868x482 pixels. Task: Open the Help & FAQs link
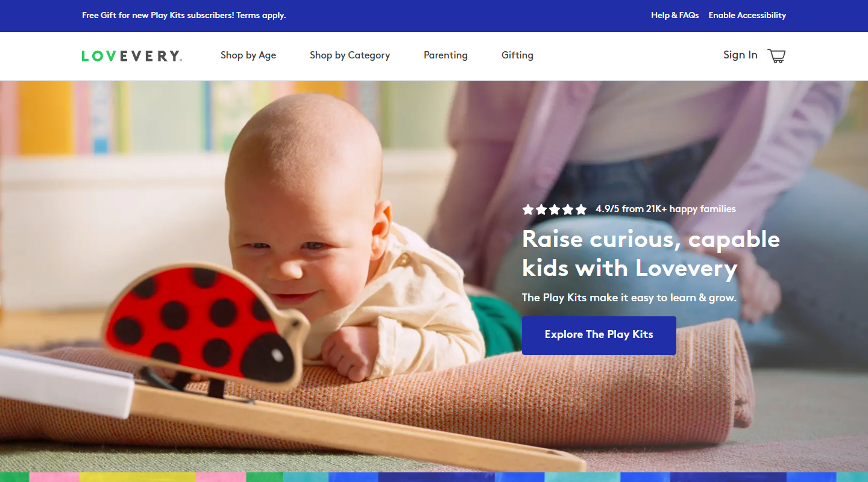click(675, 15)
